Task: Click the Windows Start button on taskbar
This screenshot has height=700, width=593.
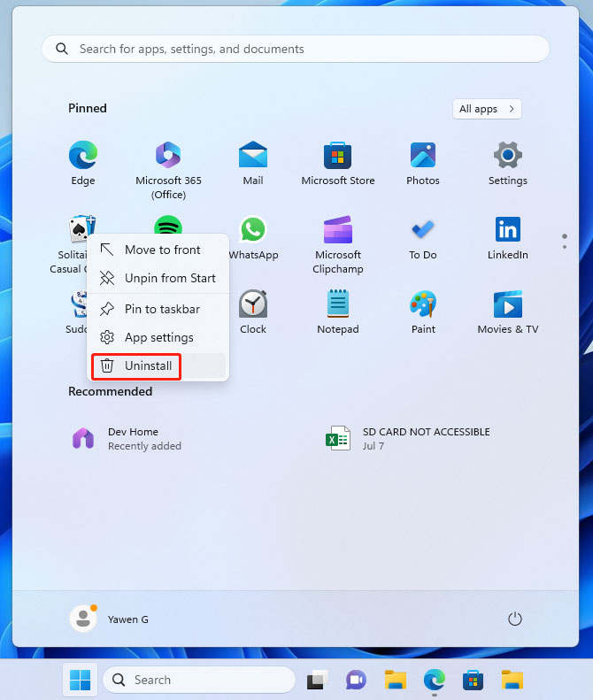Action: (81, 680)
